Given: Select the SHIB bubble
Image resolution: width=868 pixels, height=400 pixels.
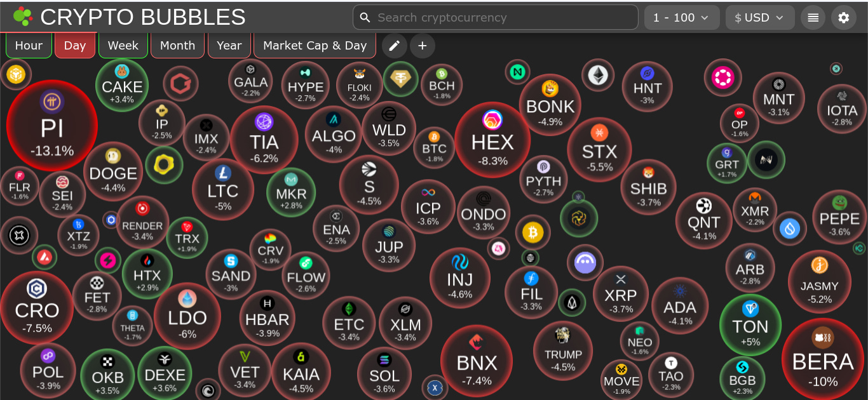Looking at the screenshot, I should [x=648, y=187].
